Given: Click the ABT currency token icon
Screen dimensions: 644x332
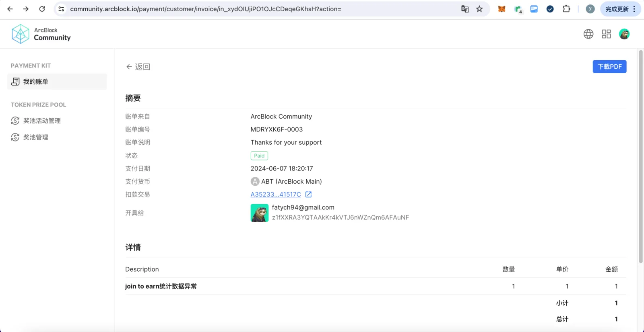Looking at the screenshot, I should point(255,182).
